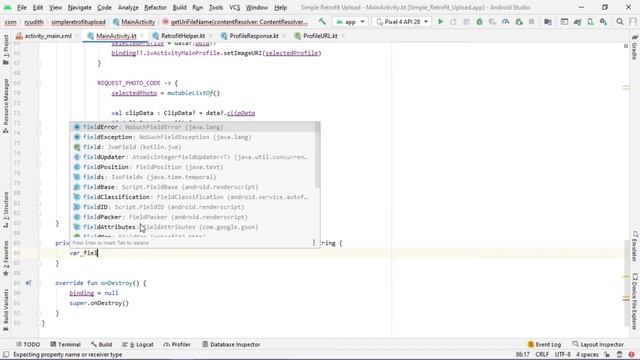This screenshot has height=360, width=640.
Task: Click Apply Changes and Restart Activity icon
Action: [x=453, y=22]
